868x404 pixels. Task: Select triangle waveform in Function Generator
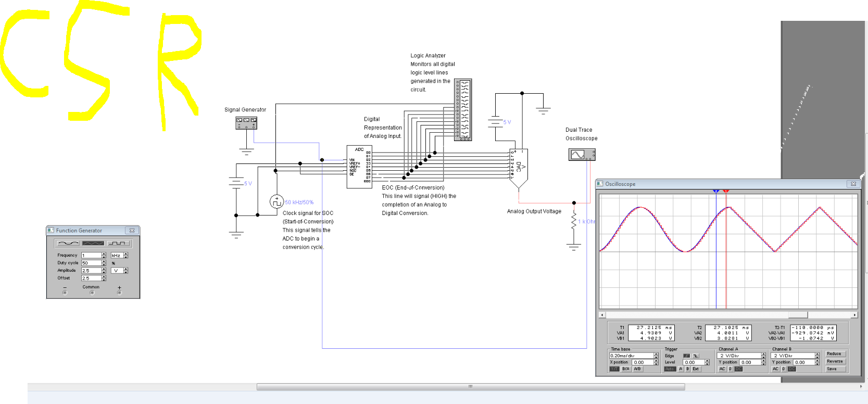[93, 243]
